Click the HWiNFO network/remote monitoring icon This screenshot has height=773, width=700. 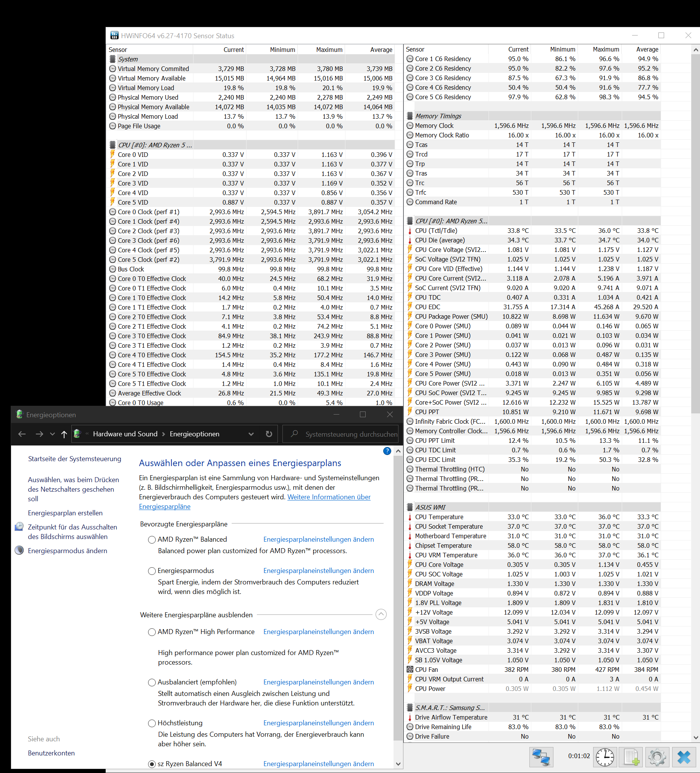(x=541, y=757)
